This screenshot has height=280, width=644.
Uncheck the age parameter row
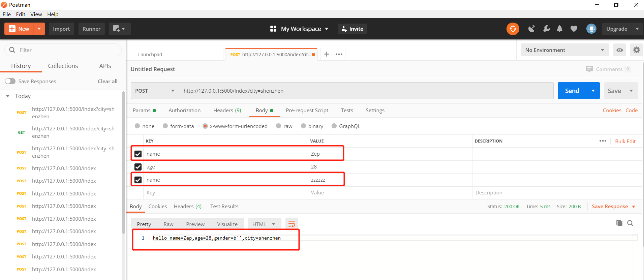[138, 167]
